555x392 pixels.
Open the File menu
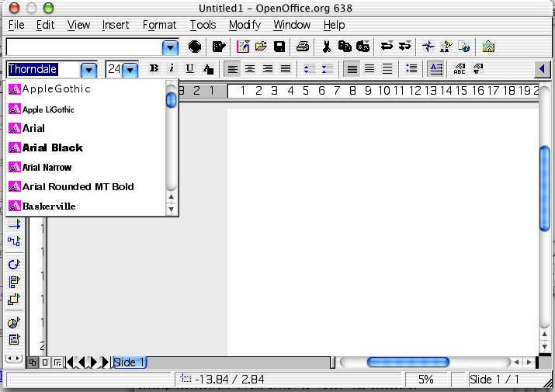coord(16,25)
